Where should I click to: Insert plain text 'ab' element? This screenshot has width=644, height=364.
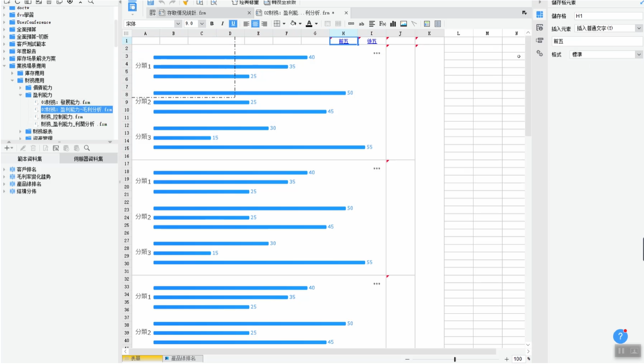pyautogui.click(x=361, y=24)
